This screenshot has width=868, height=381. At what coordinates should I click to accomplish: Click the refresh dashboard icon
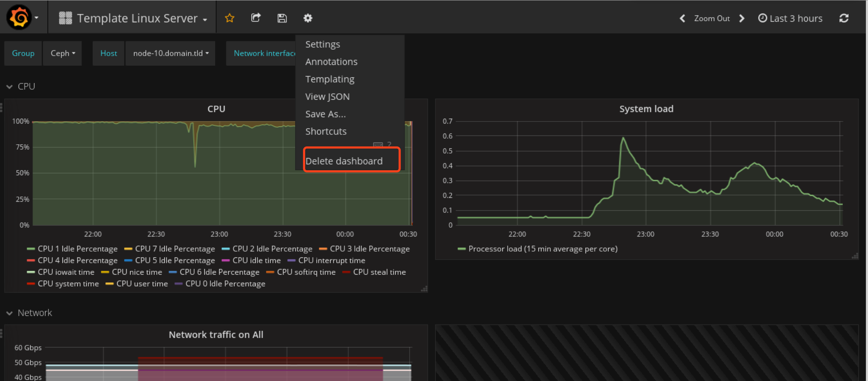[x=844, y=18]
